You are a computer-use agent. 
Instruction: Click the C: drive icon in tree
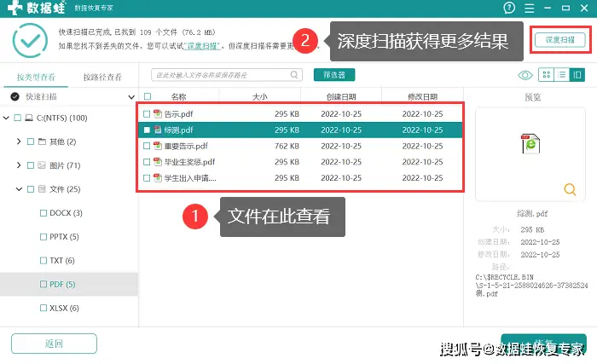[29, 118]
